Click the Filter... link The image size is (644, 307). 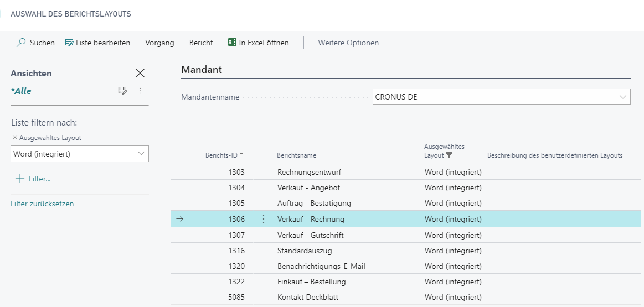pos(39,179)
